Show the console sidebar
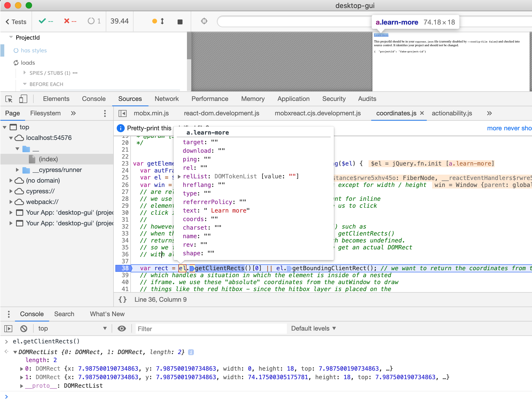The image size is (532, 408). [x=8, y=328]
